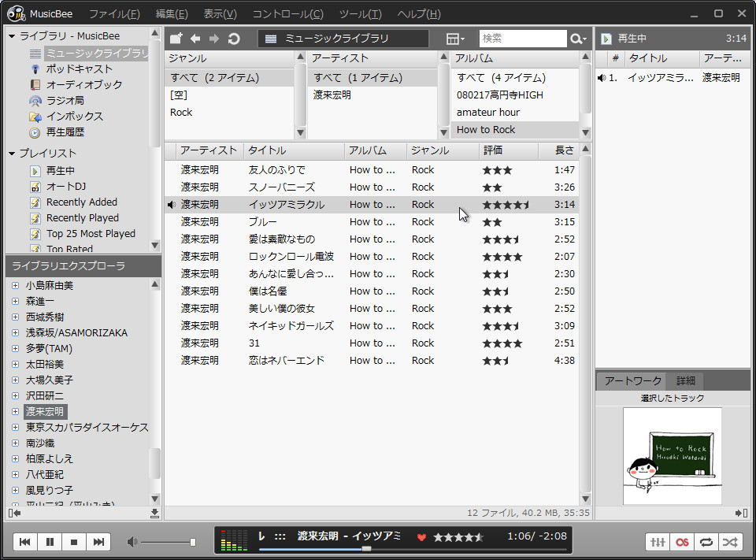Toggle Last.fm scrobbling icon
Viewport: 756px width, 560px height.
coord(682,542)
